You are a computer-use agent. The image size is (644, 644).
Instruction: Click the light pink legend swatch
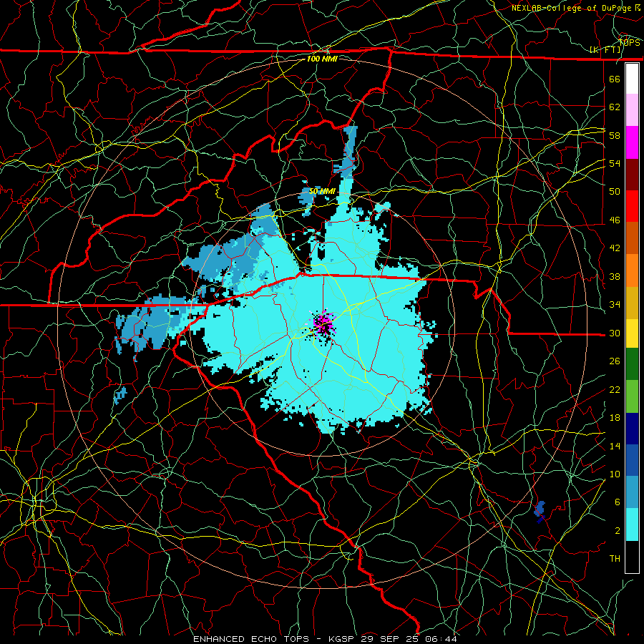pos(632,110)
